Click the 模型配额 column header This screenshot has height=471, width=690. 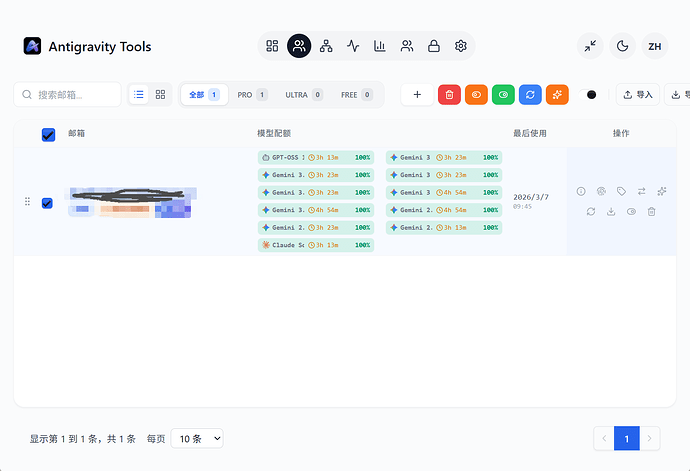pos(274,133)
